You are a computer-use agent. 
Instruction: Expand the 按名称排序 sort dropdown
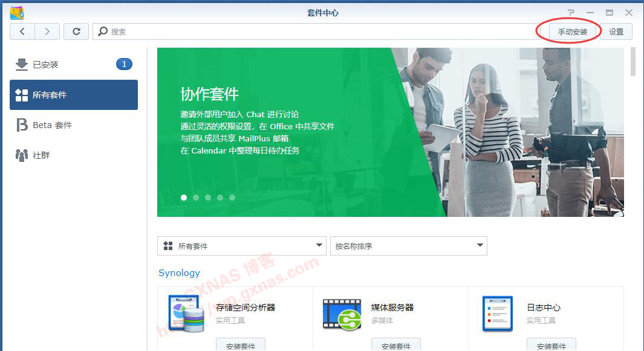pyautogui.click(x=408, y=246)
